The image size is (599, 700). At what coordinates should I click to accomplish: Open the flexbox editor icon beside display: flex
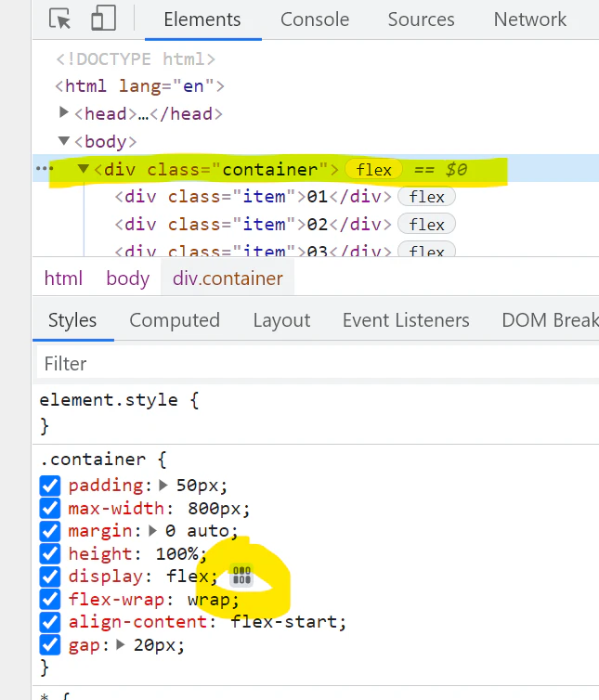pos(241,575)
